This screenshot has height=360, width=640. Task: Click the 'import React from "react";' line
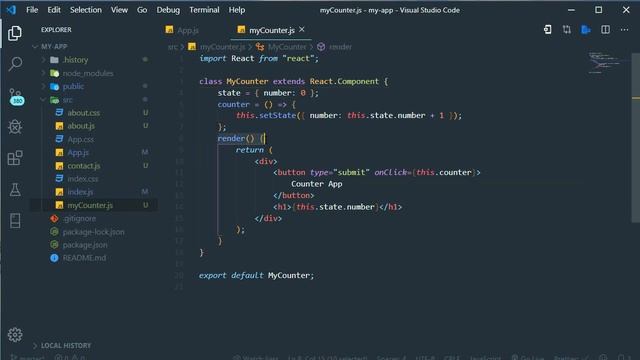point(259,59)
